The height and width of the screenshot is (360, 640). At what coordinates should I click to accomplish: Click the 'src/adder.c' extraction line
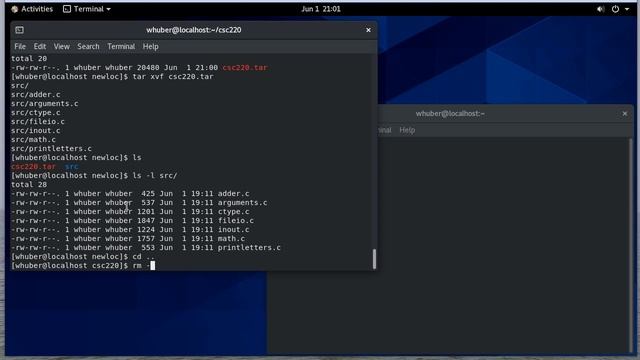(36, 95)
